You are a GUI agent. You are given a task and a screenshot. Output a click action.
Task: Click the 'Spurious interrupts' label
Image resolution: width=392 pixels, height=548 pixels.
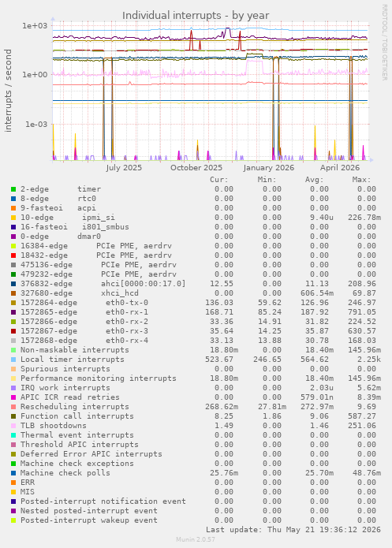coord(65,369)
